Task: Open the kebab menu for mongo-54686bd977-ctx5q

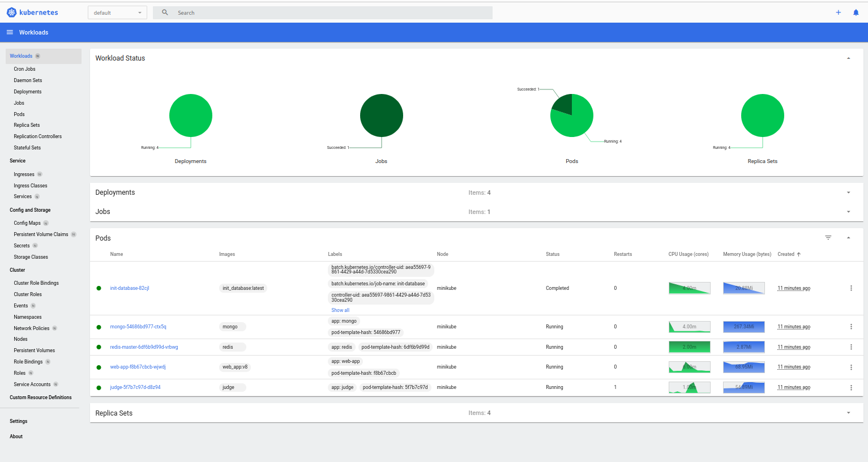Action: tap(851, 327)
